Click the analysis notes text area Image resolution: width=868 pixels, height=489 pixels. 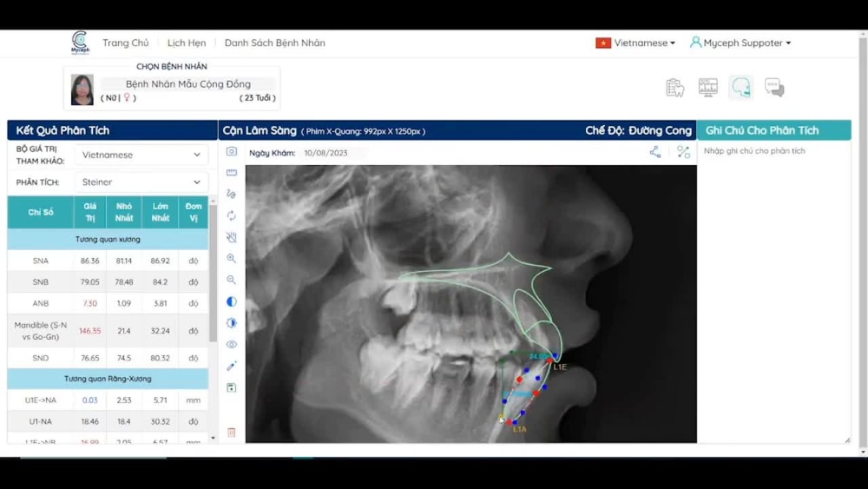coord(773,294)
